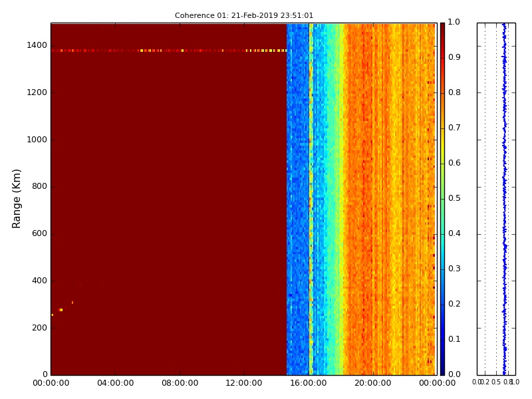The width and height of the screenshot is (532, 399).
Task: Click the 200 range tick label
Action: (x=39, y=328)
